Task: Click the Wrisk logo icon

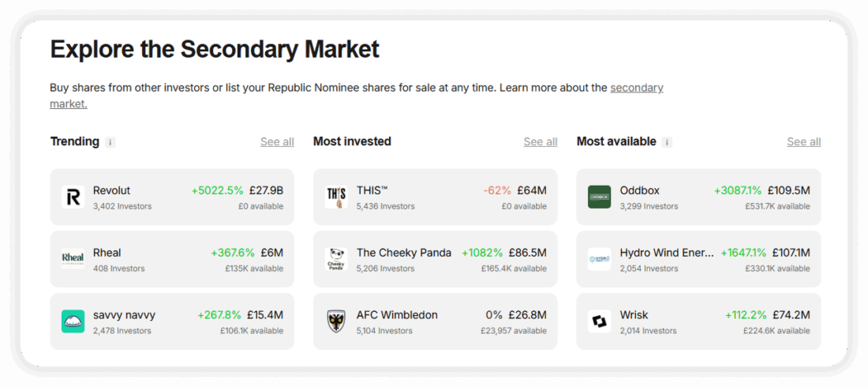Action: (x=600, y=321)
